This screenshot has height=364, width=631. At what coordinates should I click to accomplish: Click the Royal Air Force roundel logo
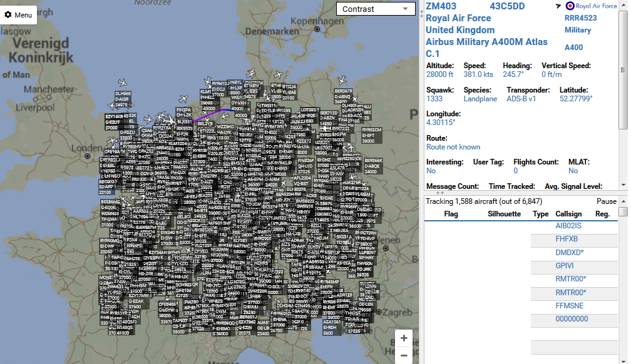click(570, 6)
